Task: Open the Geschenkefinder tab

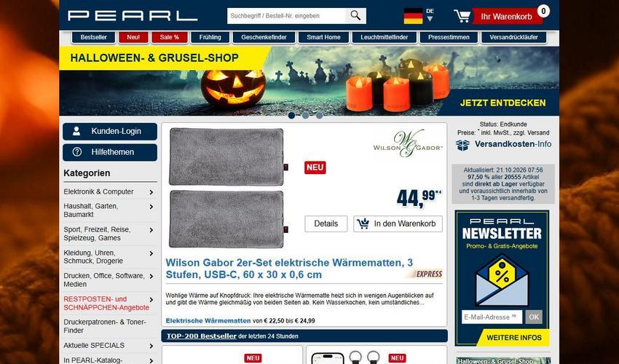Action: pos(264,37)
